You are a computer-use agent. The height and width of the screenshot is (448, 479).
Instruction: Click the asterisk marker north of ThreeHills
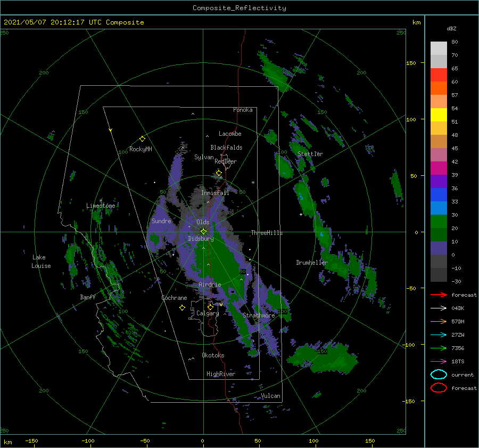[x=253, y=183]
